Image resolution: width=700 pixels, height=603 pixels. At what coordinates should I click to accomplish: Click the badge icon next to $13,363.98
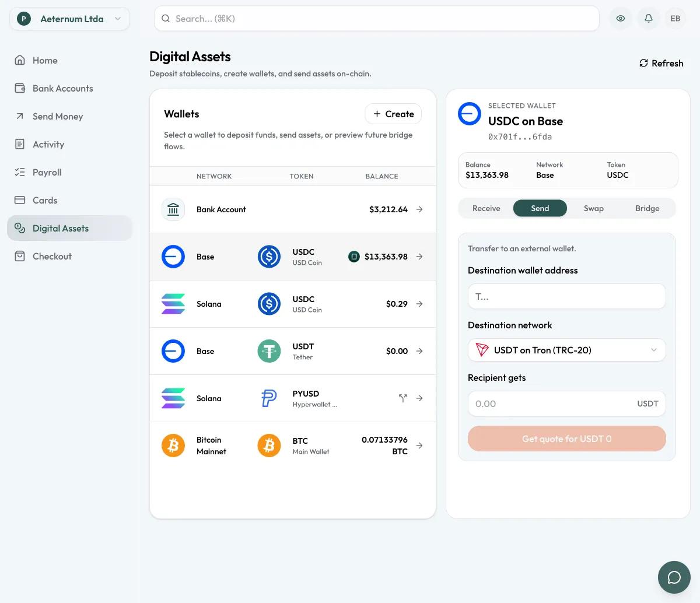click(x=354, y=257)
